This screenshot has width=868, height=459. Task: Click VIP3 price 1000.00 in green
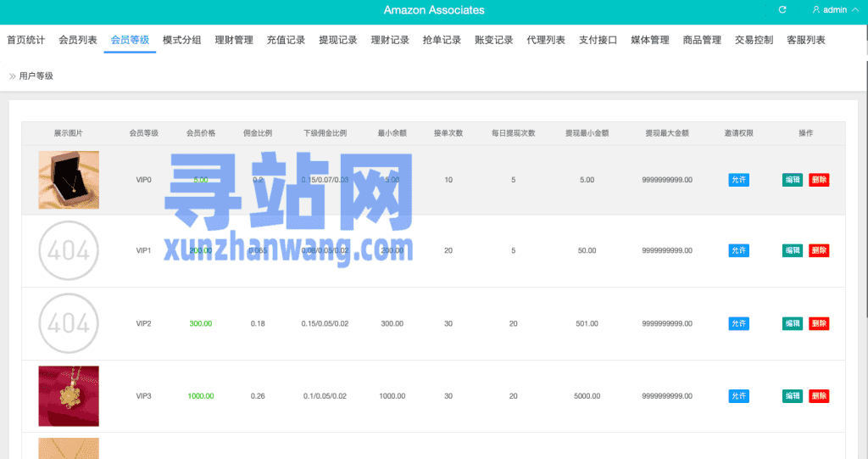coord(200,396)
